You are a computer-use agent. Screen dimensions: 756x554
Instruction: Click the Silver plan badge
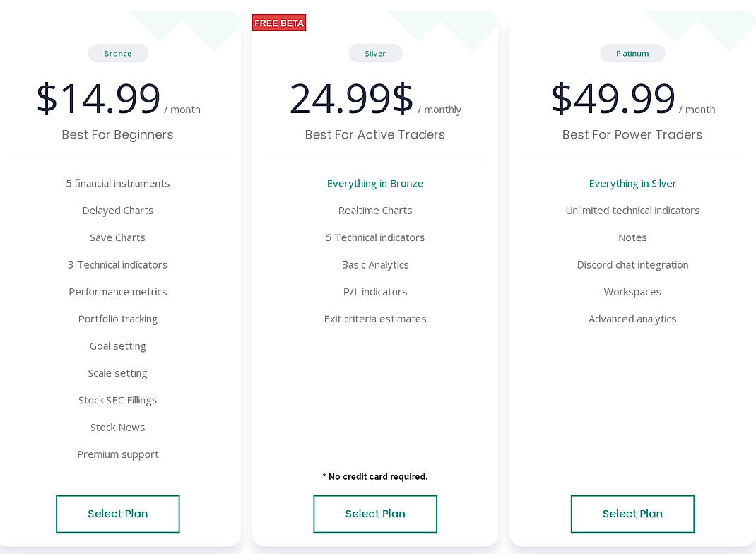(375, 53)
